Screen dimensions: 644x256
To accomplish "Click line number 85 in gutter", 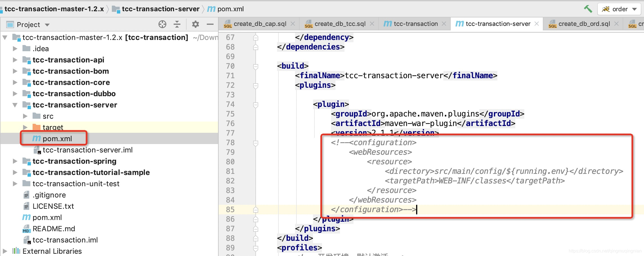I will 230,210.
